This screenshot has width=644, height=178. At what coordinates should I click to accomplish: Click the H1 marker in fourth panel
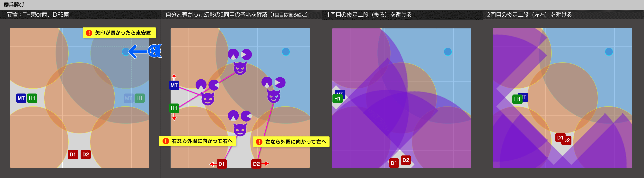[x=517, y=99]
